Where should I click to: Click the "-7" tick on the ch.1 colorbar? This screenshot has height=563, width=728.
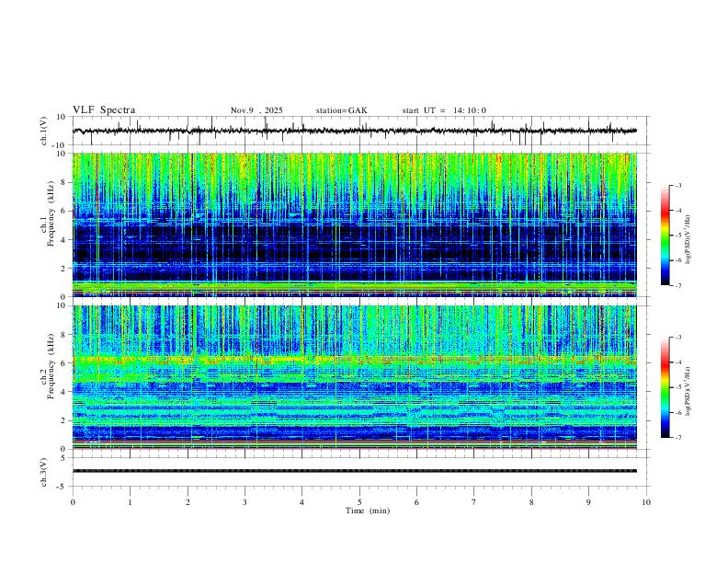(677, 286)
